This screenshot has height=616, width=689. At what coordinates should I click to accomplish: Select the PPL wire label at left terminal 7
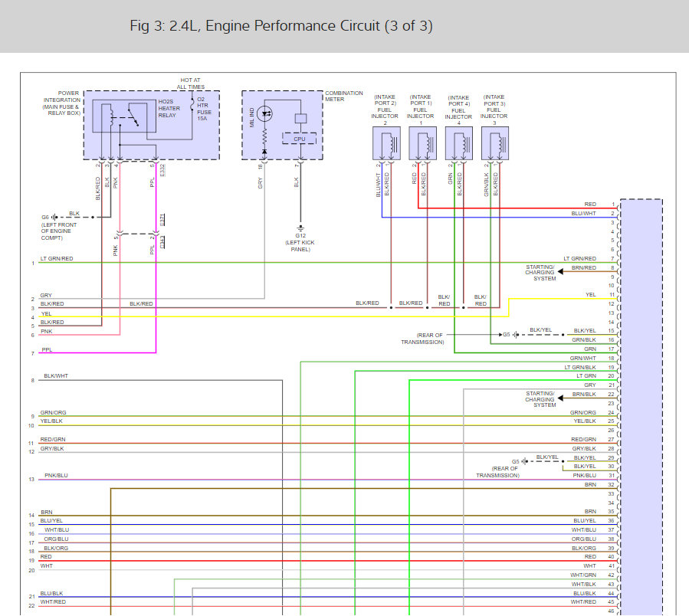point(47,350)
